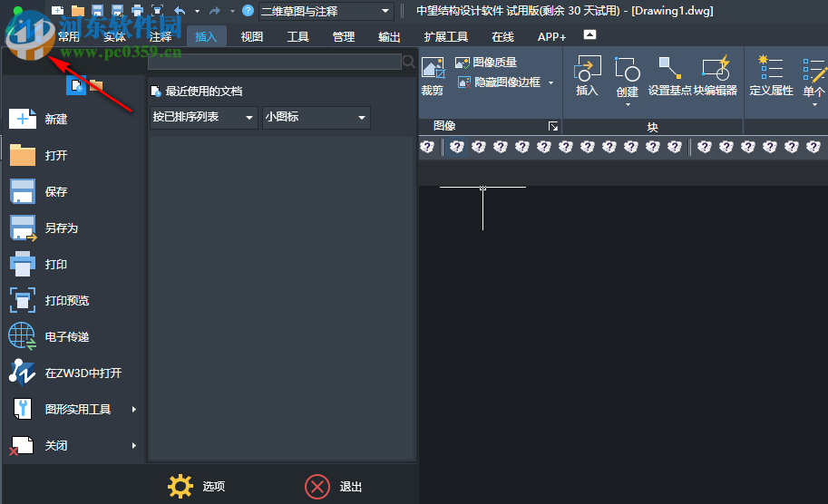Choose 保存 in the application menu
The width and height of the screenshot is (828, 504).
(72, 191)
